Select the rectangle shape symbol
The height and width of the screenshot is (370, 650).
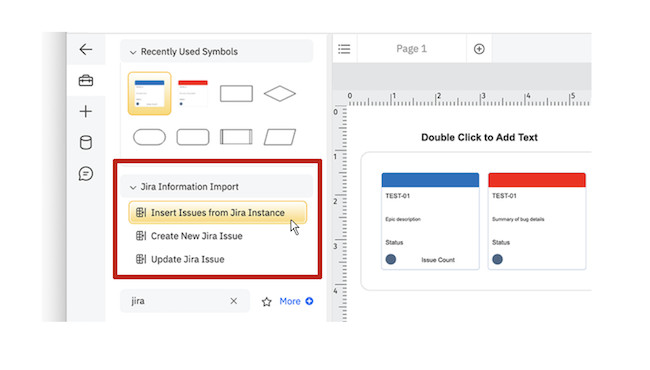(236, 93)
